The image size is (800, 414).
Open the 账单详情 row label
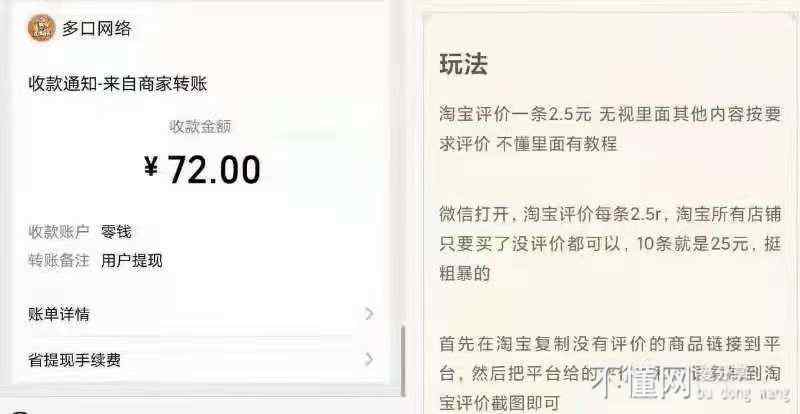click(59, 314)
